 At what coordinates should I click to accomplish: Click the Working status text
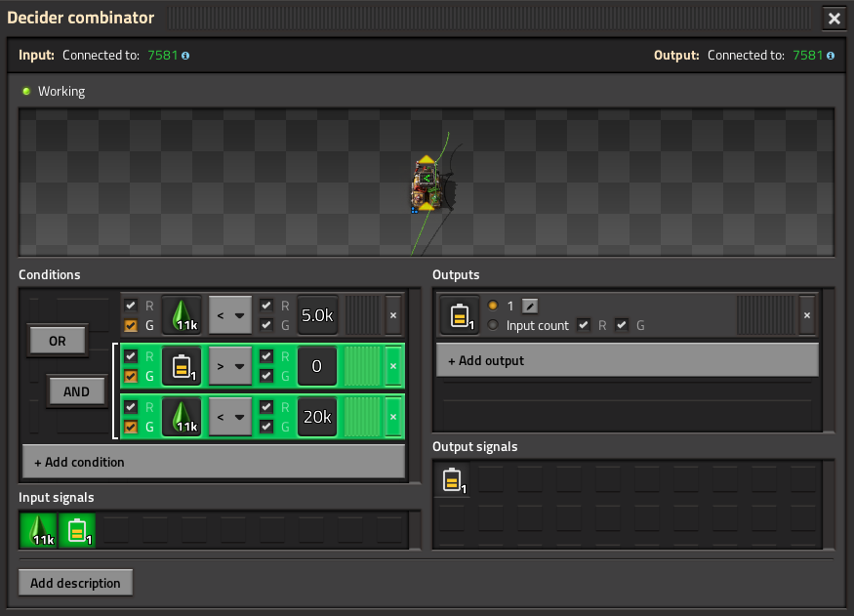(x=61, y=92)
